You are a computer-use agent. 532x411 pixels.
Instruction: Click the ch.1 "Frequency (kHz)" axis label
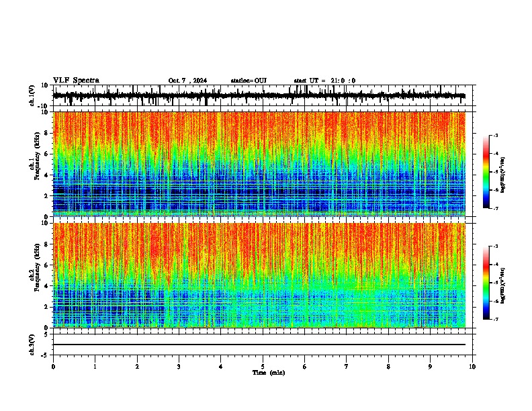[38, 156]
